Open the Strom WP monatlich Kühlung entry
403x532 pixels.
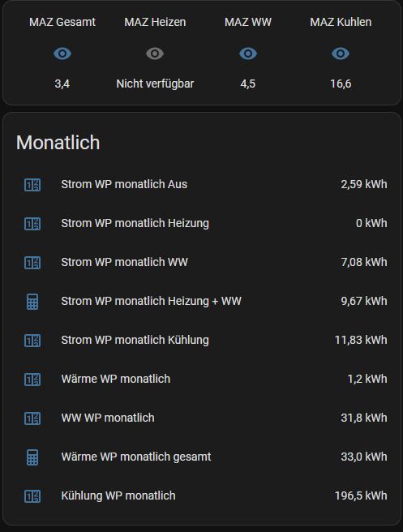[202, 340]
